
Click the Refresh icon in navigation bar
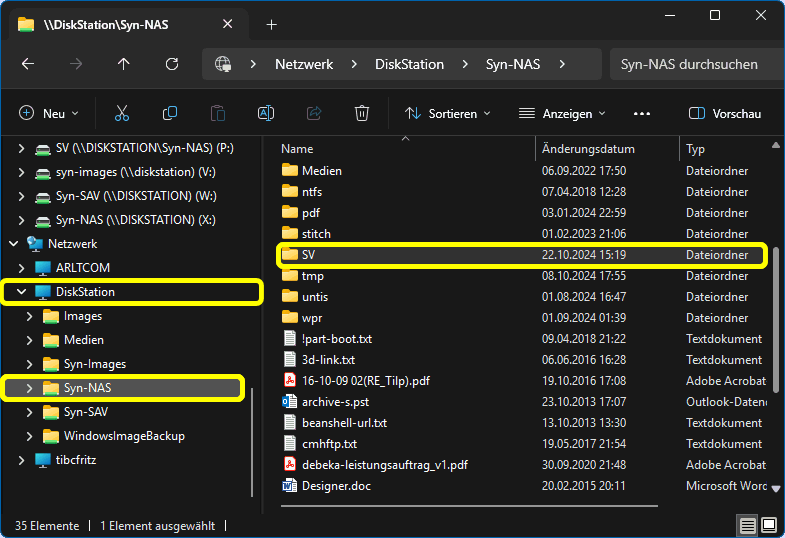click(172, 64)
